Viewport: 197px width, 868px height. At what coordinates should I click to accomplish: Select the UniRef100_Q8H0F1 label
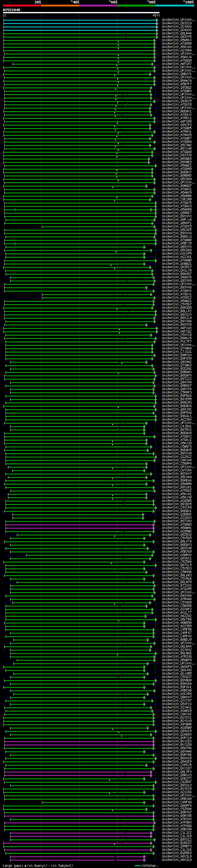177,223
